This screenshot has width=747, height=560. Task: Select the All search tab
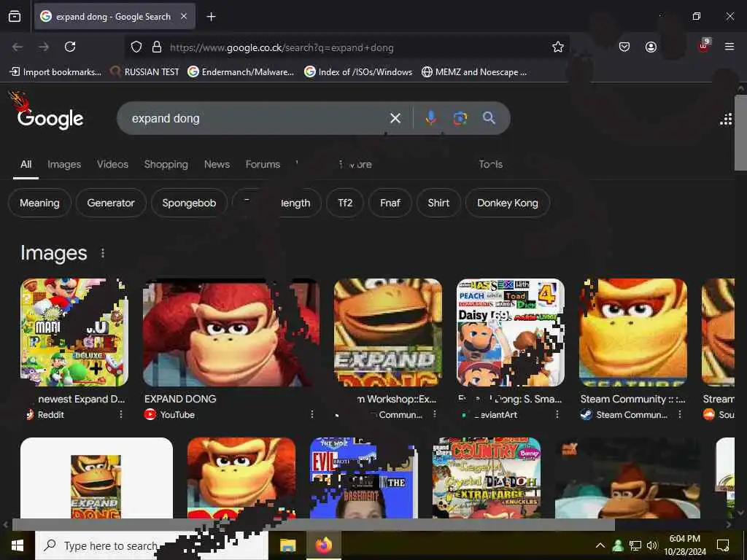26,164
